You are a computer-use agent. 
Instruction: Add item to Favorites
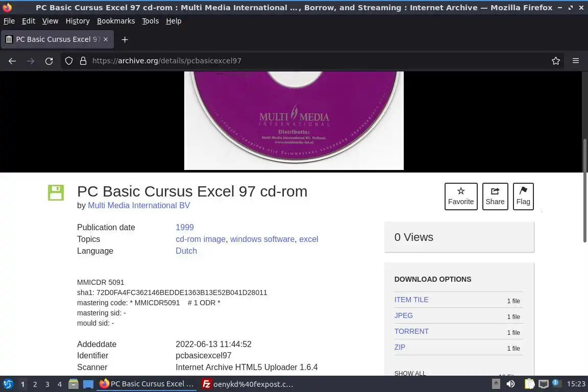click(461, 197)
